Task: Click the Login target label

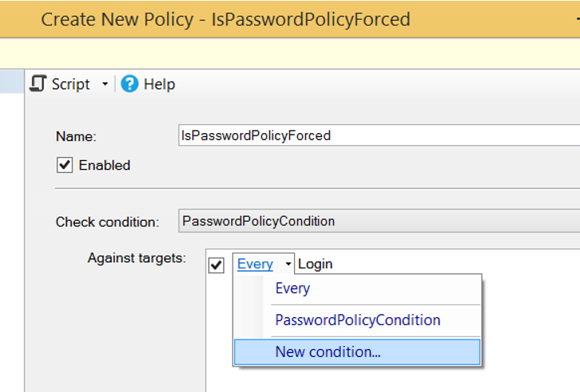Action: pos(315,264)
